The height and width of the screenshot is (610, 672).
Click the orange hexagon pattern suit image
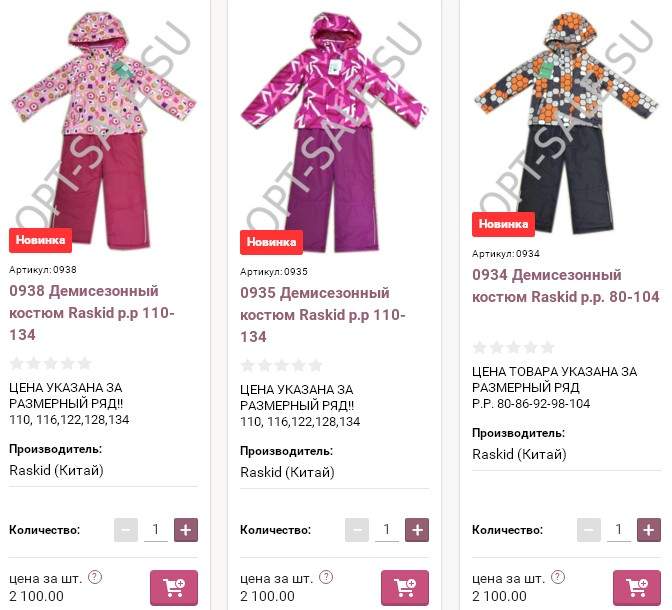[x=566, y=122]
